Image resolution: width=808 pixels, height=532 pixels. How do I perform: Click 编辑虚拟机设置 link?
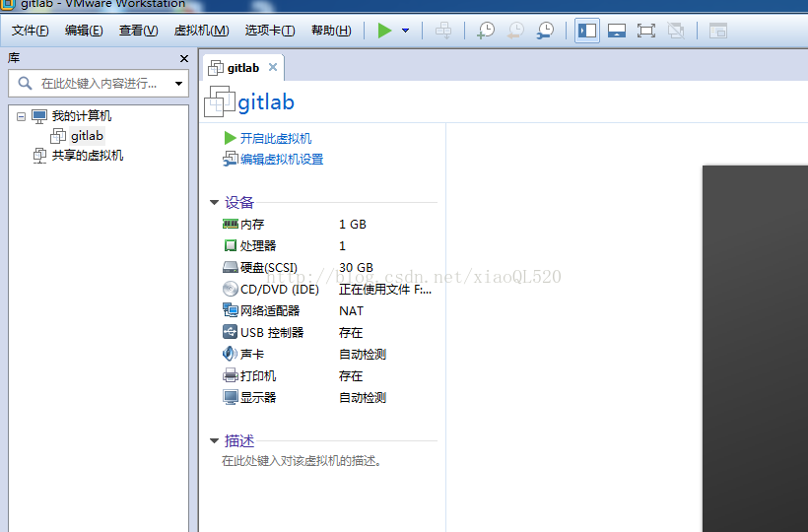(x=282, y=160)
